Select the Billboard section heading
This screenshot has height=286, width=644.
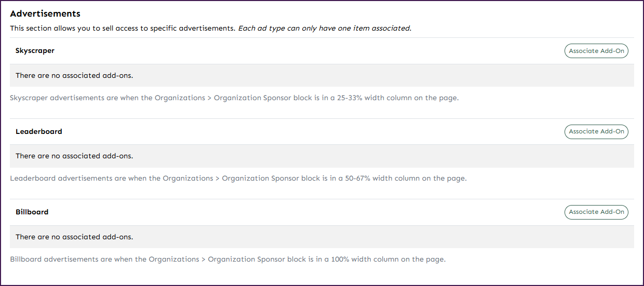tap(32, 212)
